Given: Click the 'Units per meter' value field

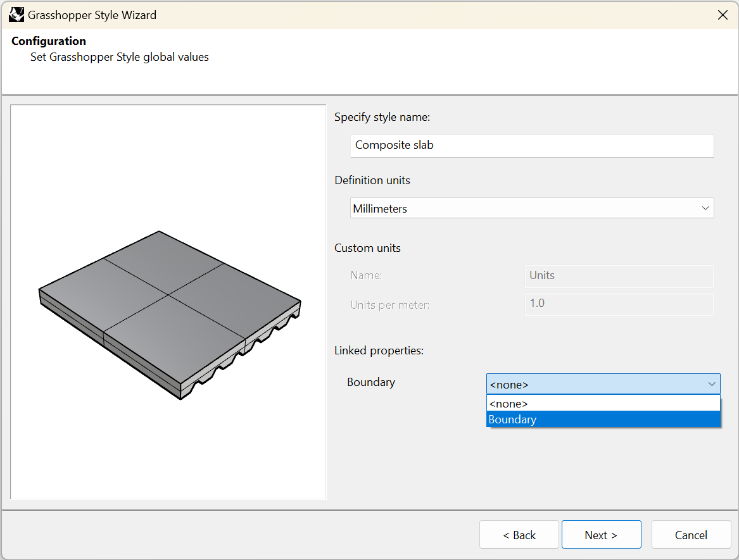Looking at the screenshot, I should [619, 304].
